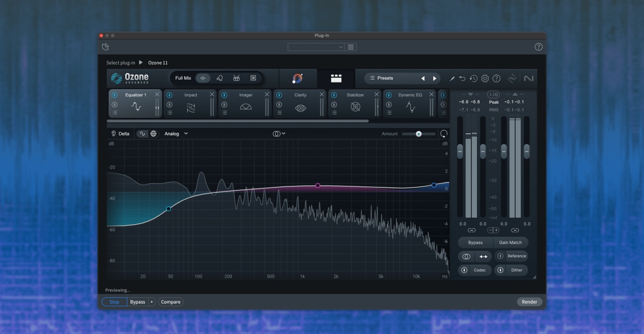Switch to the globe view
644x334 pixels.
153,133
